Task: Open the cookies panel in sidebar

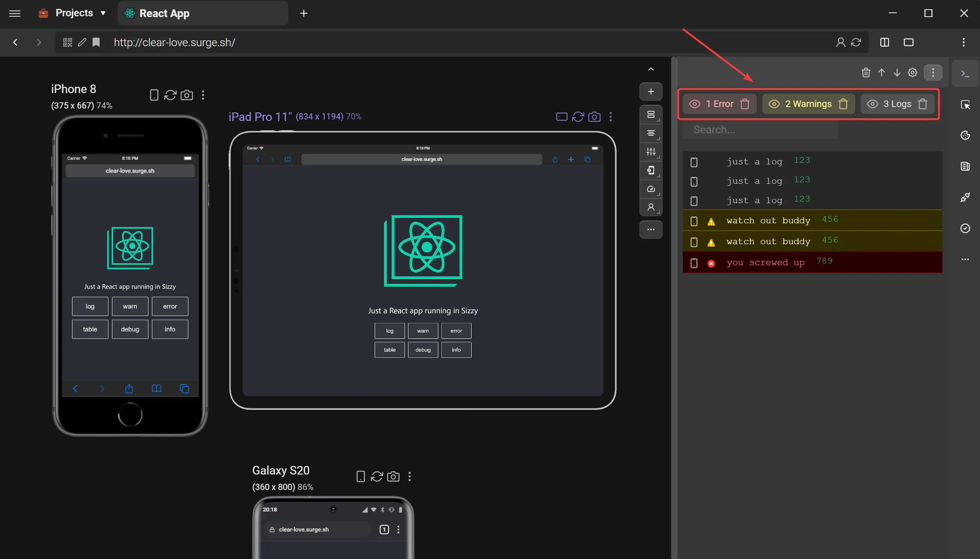Action: coord(965,135)
